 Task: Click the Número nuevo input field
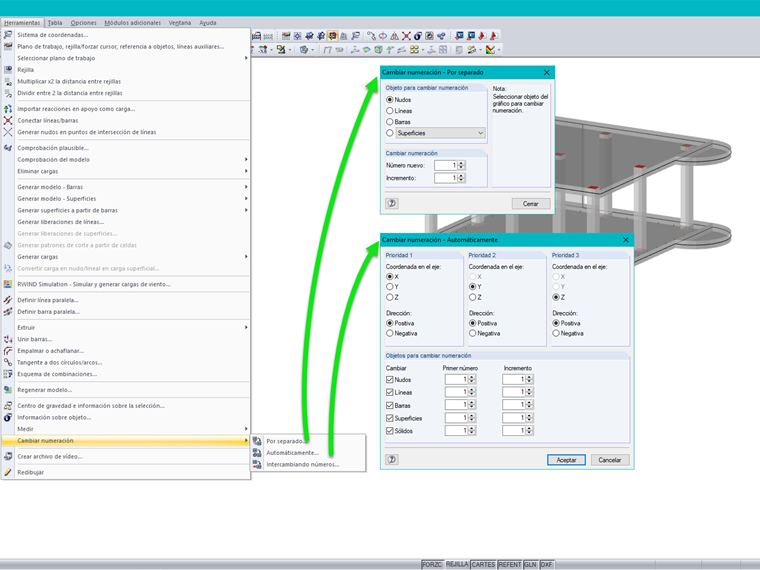[x=446, y=165]
